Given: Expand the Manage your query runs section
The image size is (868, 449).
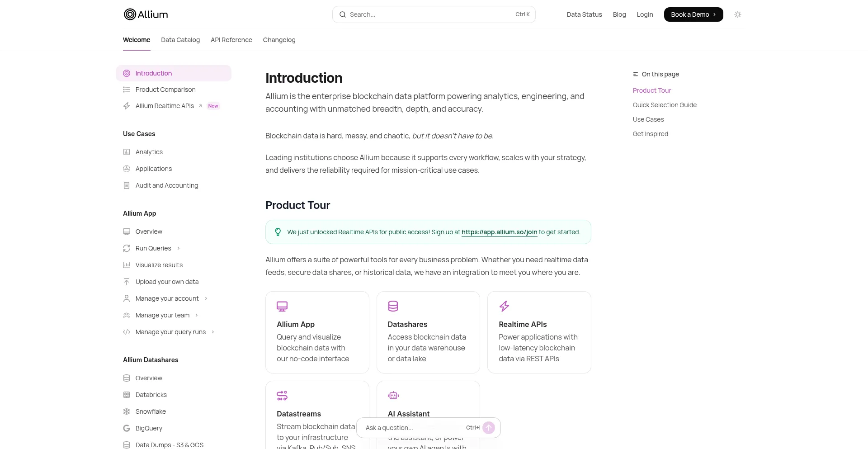Looking at the screenshot, I should (x=213, y=332).
